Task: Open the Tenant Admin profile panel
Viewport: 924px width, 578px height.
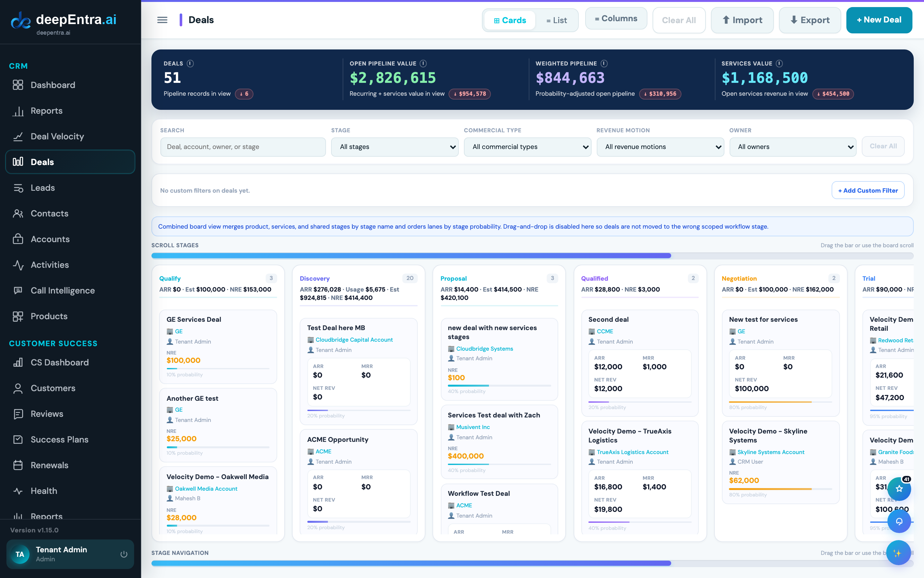Action: click(x=70, y=554)
